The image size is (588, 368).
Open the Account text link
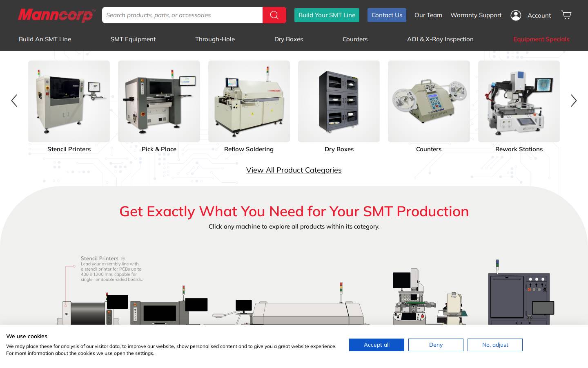[539, 16]
